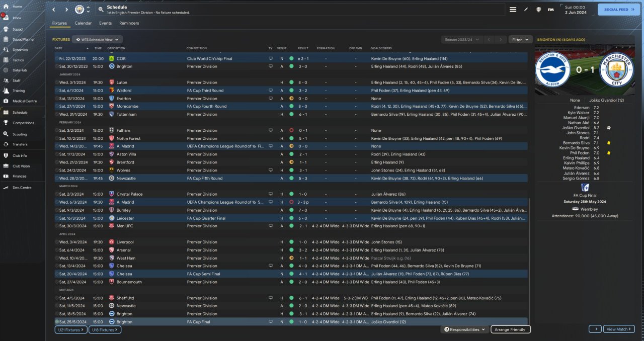Open the Season 2023/24 dropdown
Viewport: 644px width, 341px height.
461,39
